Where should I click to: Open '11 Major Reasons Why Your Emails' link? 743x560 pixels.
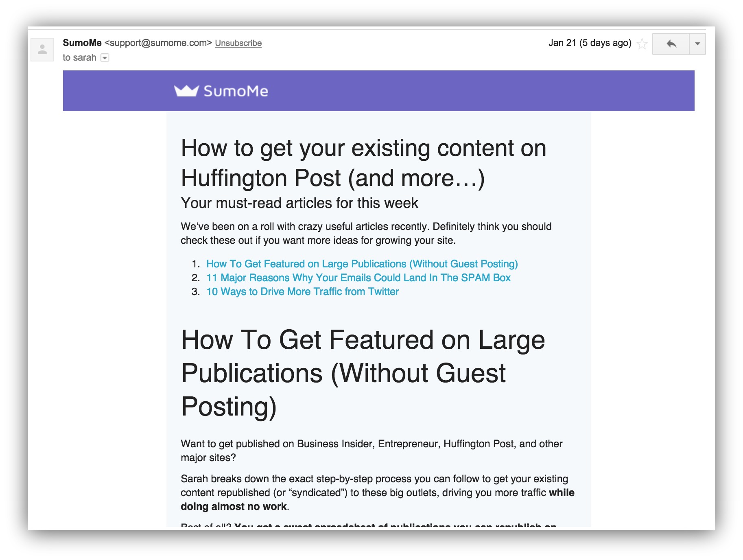[358, 278]
